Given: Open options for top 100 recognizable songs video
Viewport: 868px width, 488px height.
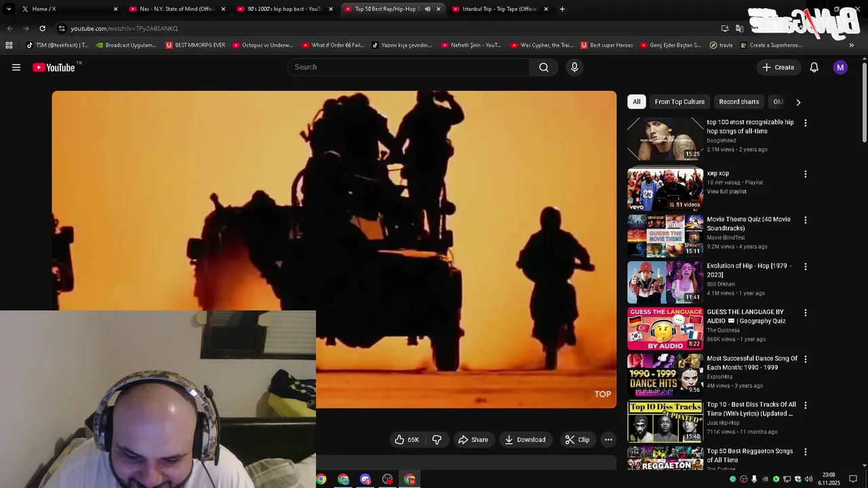Looking at the screenshot, I should coord(805,123).
